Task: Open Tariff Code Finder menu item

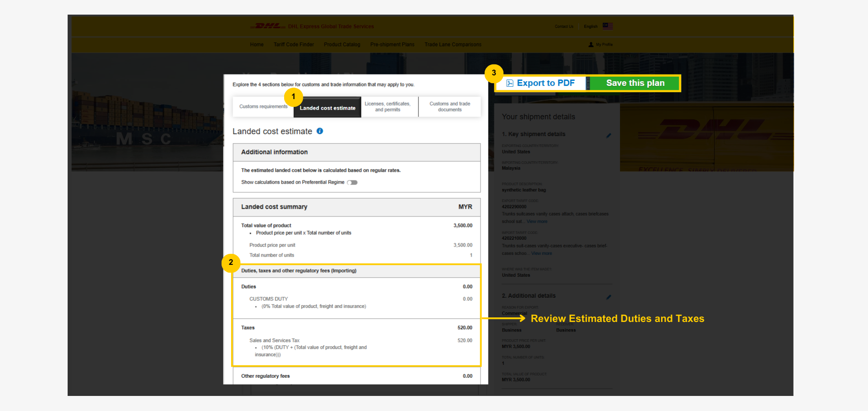Action: (x=294, y=45)
